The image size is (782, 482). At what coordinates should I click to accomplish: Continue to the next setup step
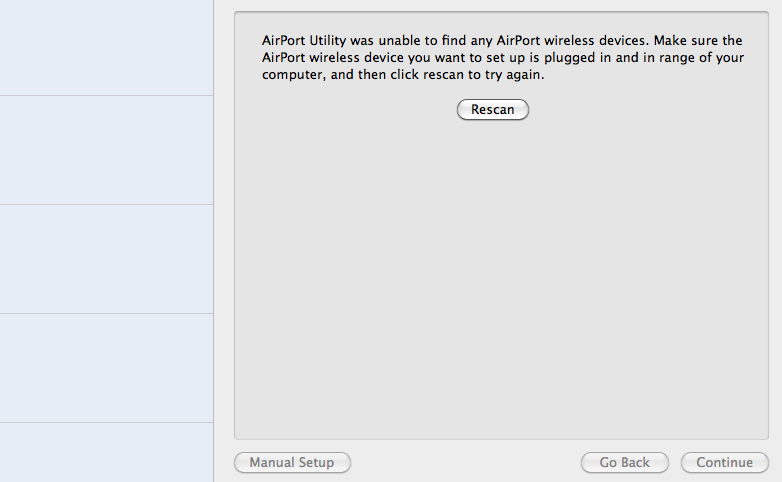[x=725, y=463]
